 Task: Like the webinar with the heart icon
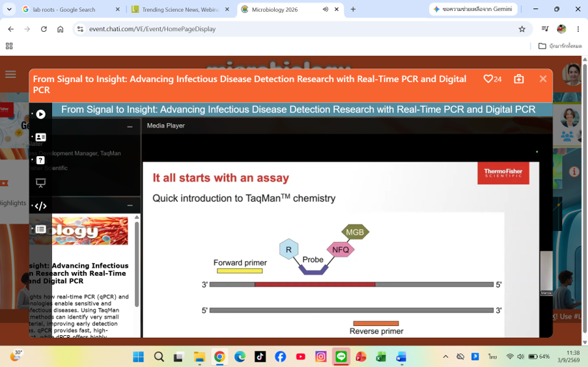(x=488, y=79)
